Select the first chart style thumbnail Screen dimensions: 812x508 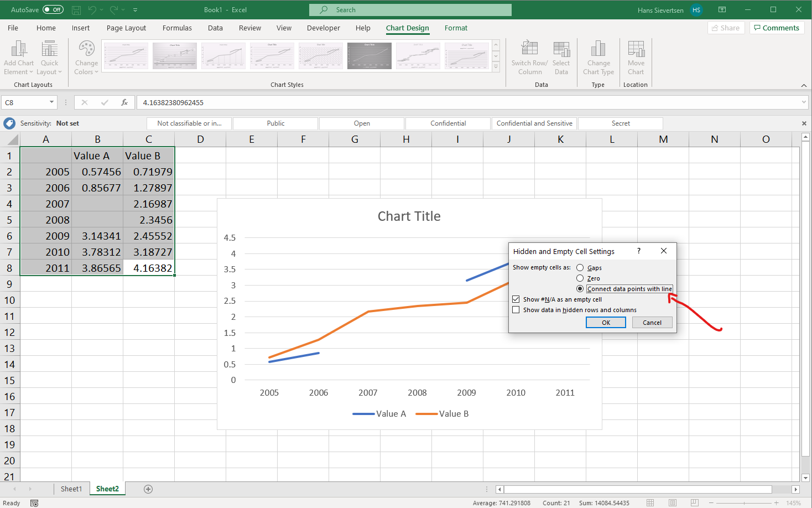(x=126, y=56)
